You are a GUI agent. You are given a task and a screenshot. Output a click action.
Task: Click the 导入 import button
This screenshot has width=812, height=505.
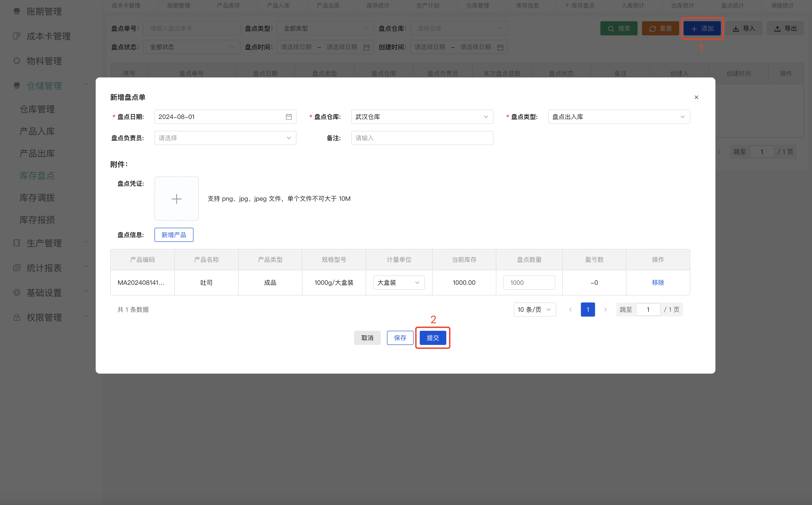pos(743,28)
